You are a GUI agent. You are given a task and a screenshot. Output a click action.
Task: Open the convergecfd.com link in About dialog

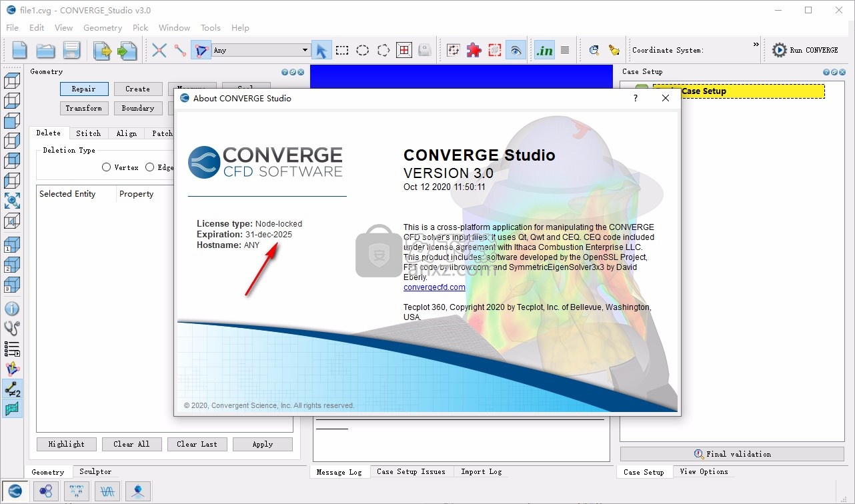(434, 287)
